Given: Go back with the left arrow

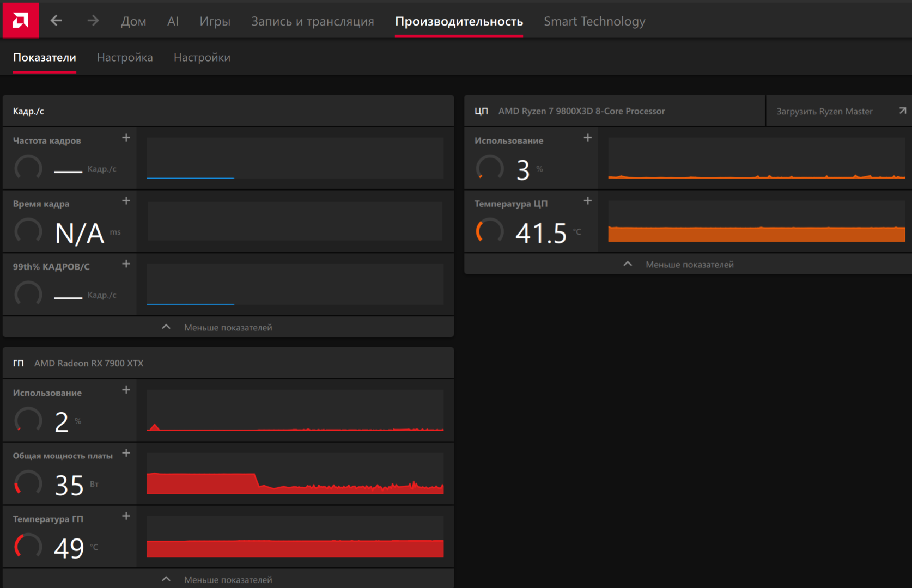Looking at the screenshot, I should pyautogui.click(x=56, y=21).
